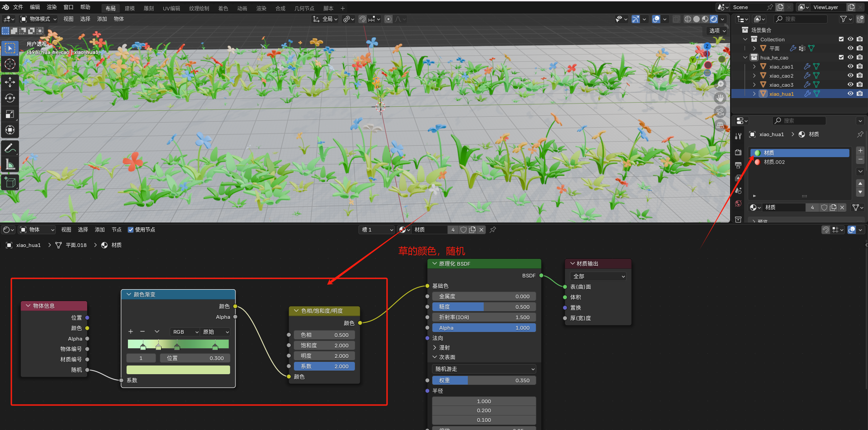Hide xiao_cao1 in viewport
The width and height of the screenshot is (868, 430).
click(851, 67)
